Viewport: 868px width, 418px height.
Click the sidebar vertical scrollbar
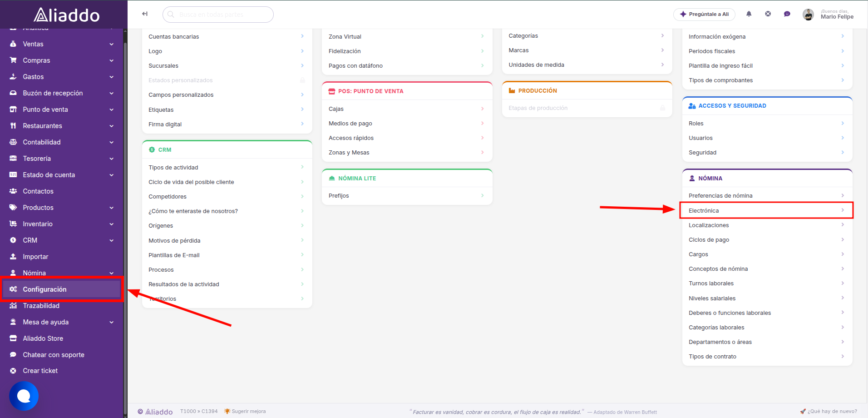[x=125, y=227]
